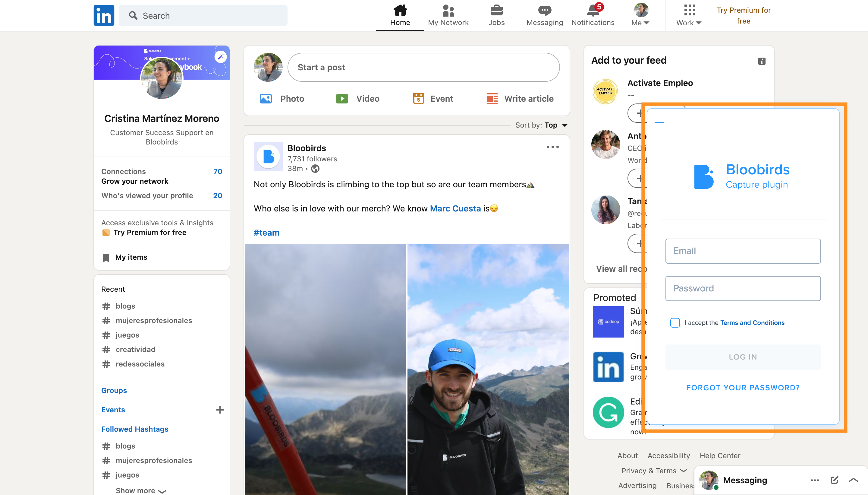Open Activate Empleo page name
Image resolution: width=868 pixels, height=495 pixels.
[660, 83]
